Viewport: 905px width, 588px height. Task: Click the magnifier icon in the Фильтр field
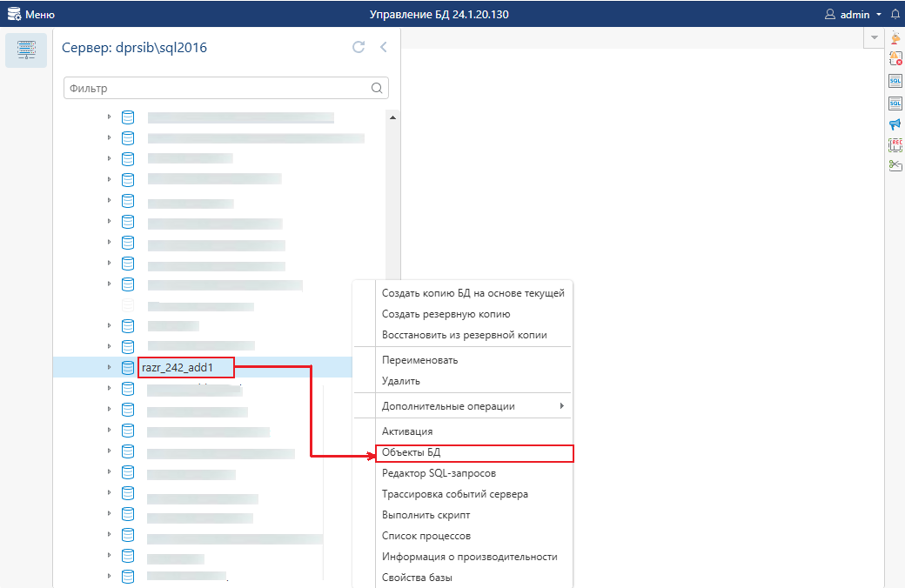377,88
